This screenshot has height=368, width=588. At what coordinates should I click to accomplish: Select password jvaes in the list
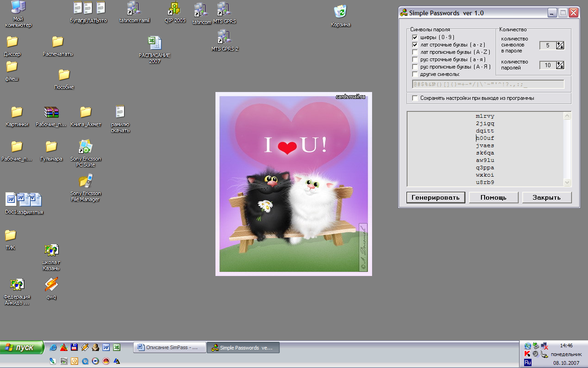coord(485,145)
